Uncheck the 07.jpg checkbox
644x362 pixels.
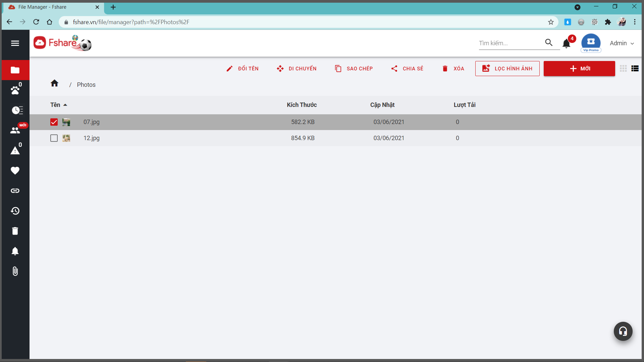pos(54,122)
